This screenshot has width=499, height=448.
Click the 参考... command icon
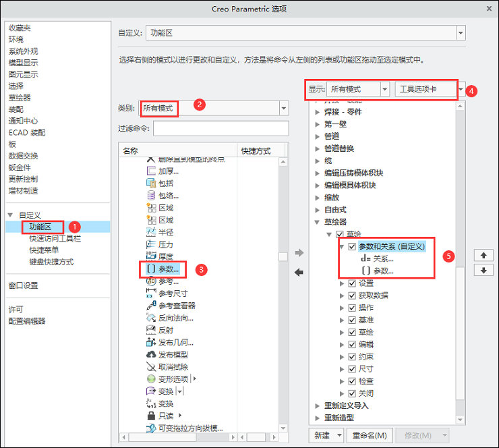pyautogui.click(x=151, y=281)
